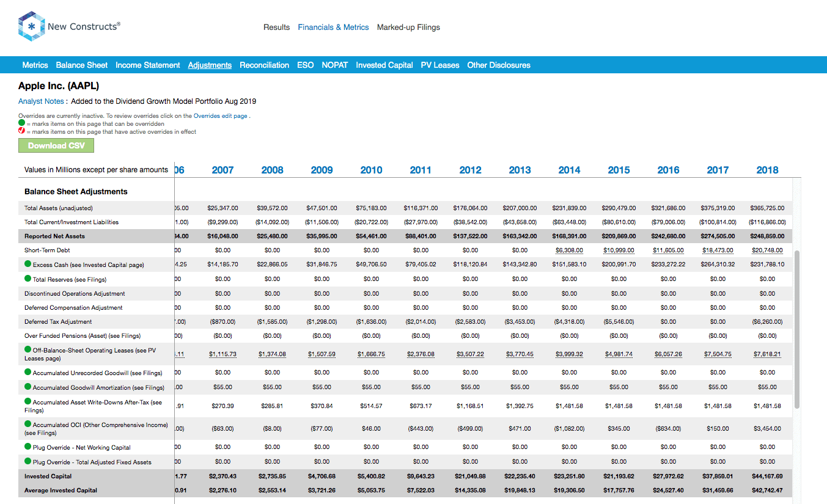This screenshot has width=827, height=504.
Task: Click 2014 Short-Term Debt value $6,308.00
Action: tap(569, 250)
